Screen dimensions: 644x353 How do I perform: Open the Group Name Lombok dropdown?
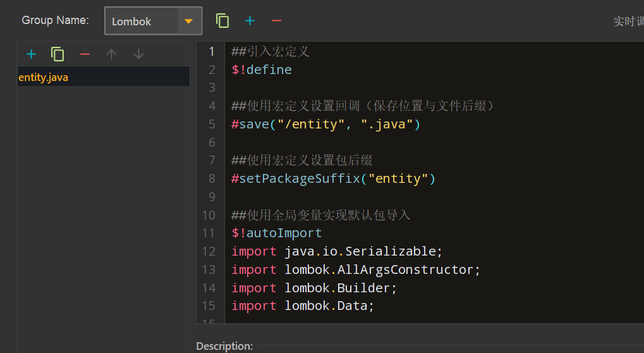(153, 21)
